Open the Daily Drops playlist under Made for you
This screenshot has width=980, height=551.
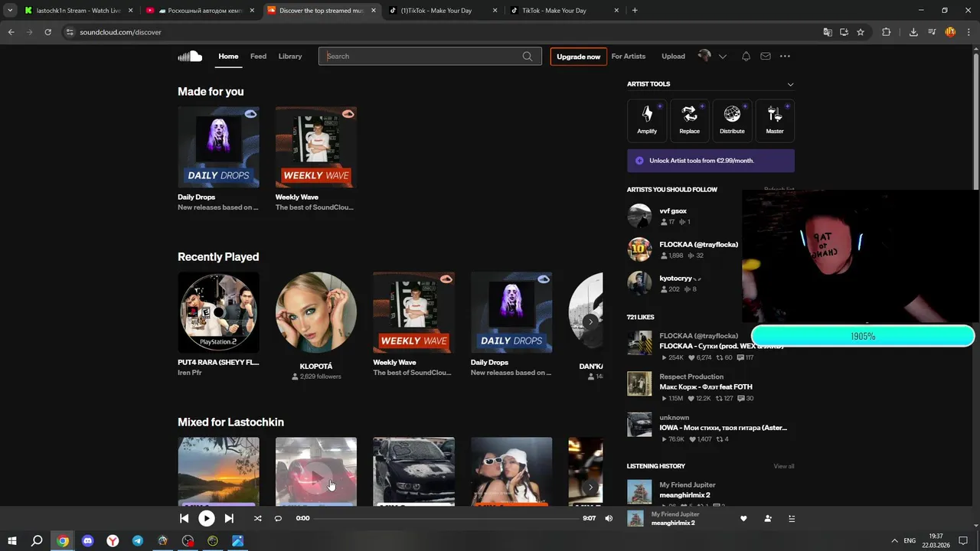(218, 147)
